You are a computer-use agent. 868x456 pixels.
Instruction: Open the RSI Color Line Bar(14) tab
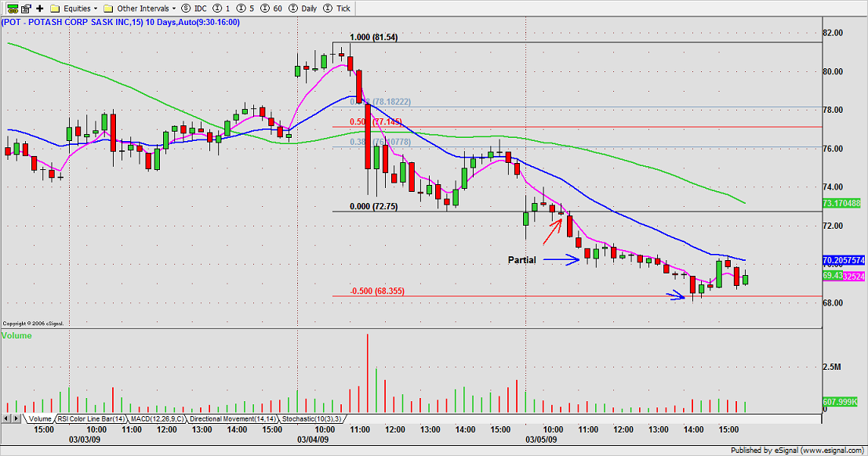pyautogui.click(x=91, y=419)
